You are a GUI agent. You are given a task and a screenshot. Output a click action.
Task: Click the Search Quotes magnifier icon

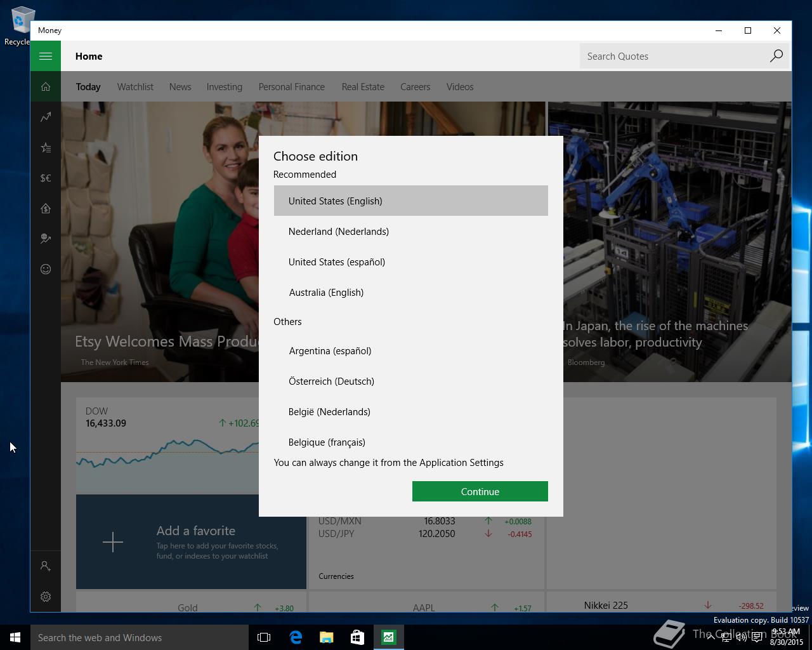pyautogui.click(x=776, y=56)
